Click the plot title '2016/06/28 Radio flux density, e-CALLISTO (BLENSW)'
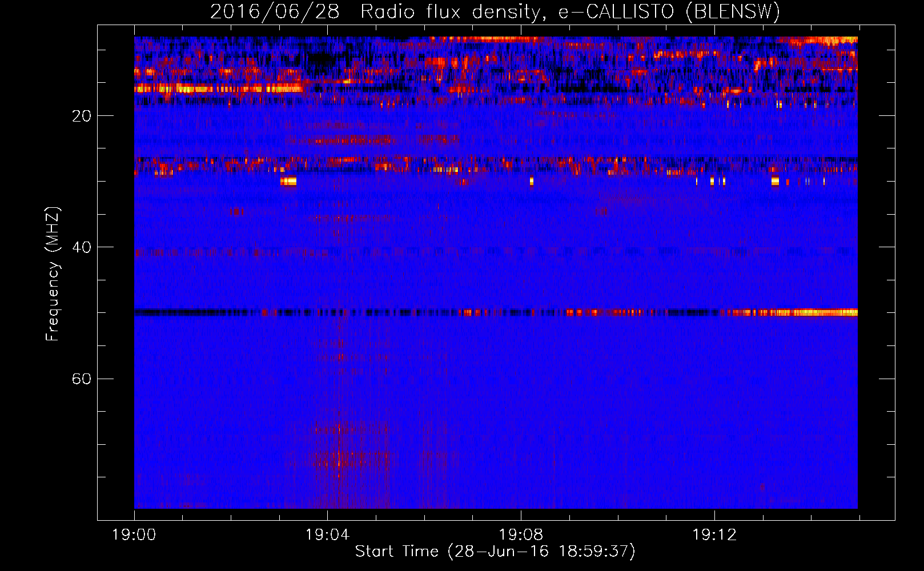The image size is (924, 571). coord(495,11)
